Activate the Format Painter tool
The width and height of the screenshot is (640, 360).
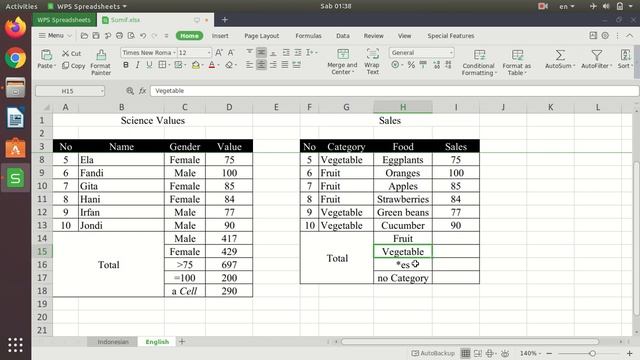click(101, 62)
